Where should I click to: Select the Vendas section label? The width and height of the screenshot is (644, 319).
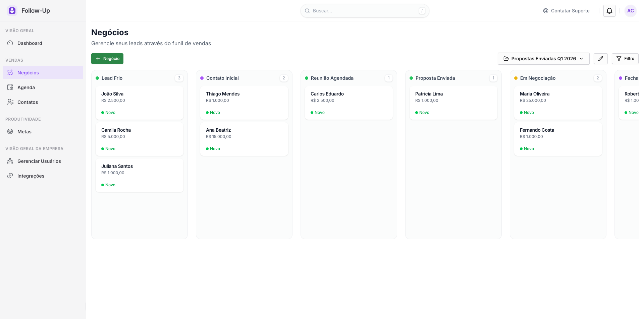(x=14, y=60)
